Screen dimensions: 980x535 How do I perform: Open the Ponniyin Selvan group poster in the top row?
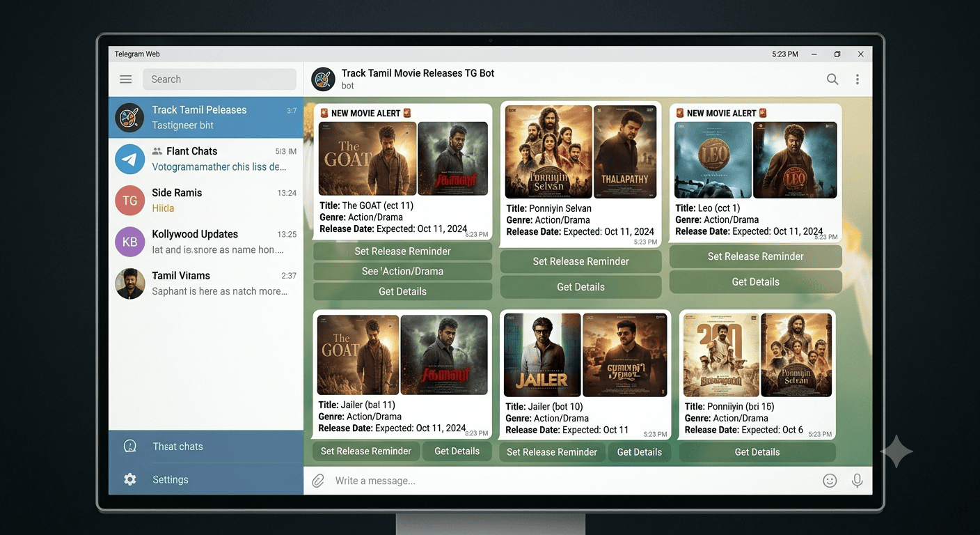tap(548, 152)
